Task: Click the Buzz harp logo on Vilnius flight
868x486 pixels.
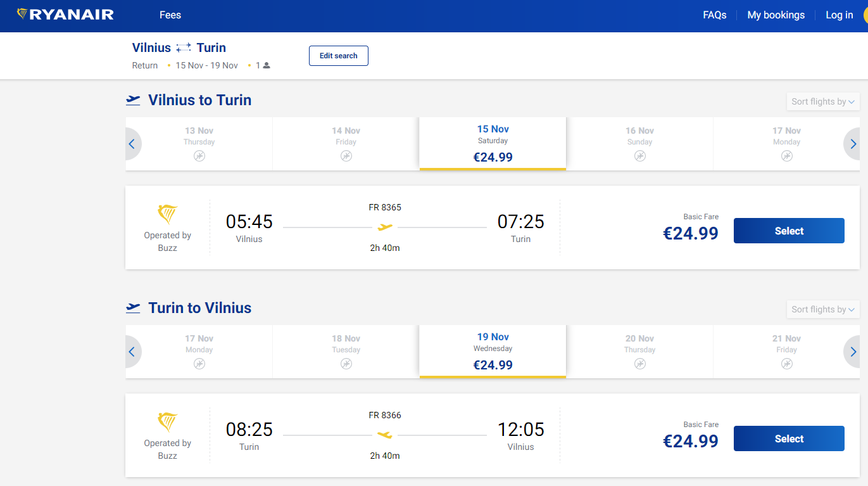Action: click(x=168, y=214)
